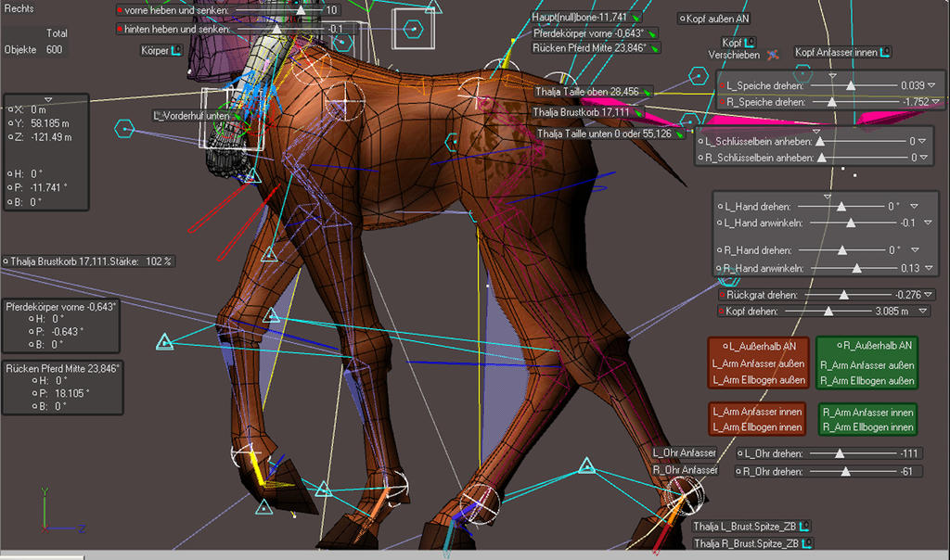Select the Verschieben move icon

pos(773,55)
